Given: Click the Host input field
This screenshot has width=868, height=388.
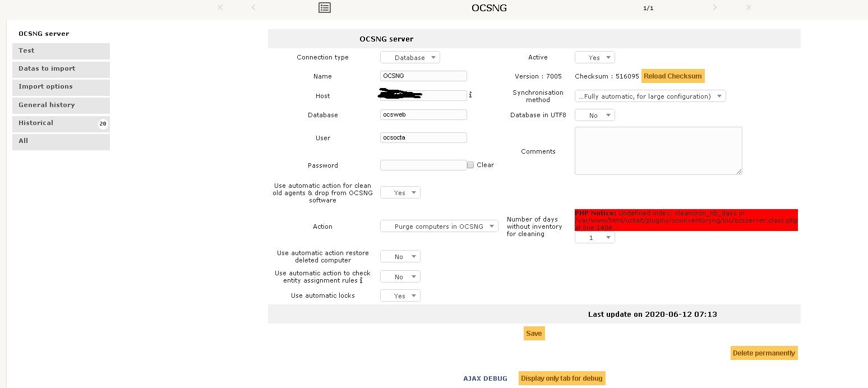Looking at the screenshot, I should pos(423,95).
